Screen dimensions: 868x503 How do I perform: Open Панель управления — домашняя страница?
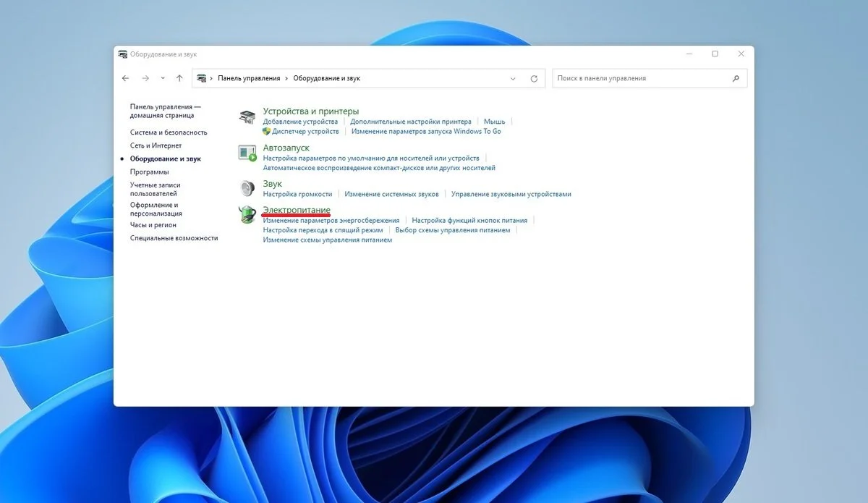click(165, 111)
